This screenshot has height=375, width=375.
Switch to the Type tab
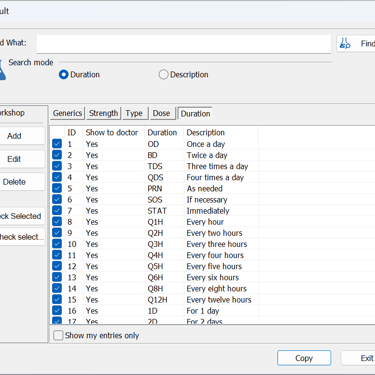(x=134, y=113)
